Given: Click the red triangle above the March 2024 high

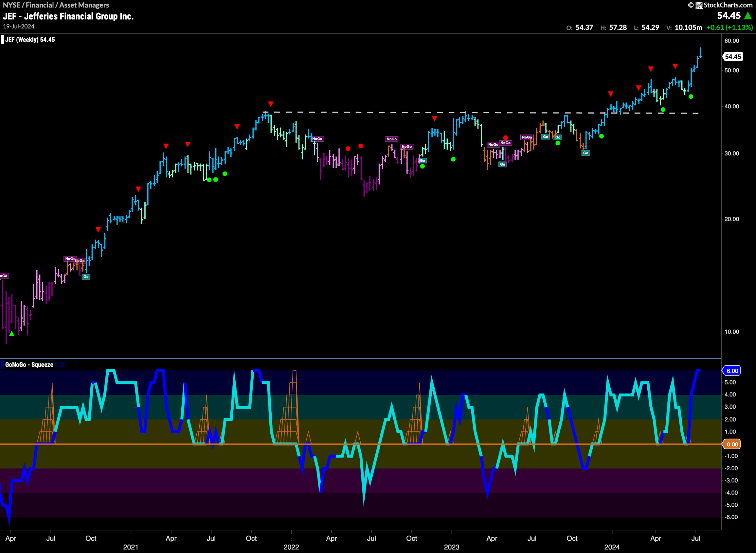Looking at the screenshot, I should pyautogui.click(x=651, y=69).
